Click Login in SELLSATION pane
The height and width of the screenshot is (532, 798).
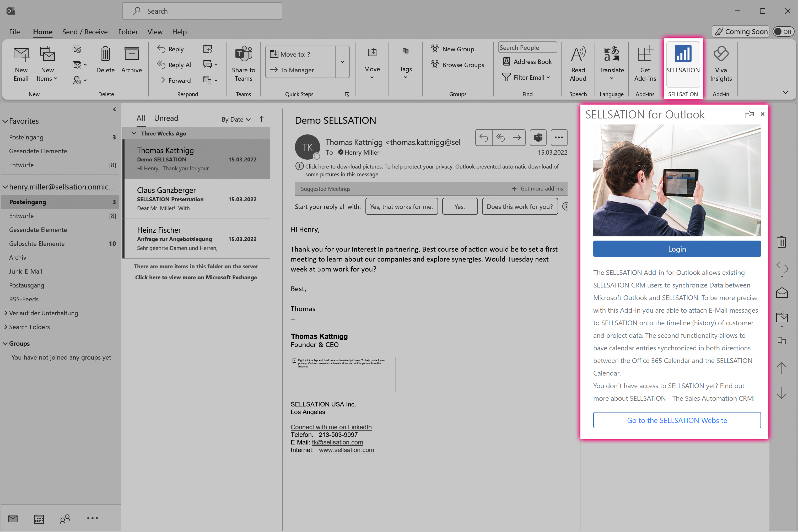coord(677,249)
